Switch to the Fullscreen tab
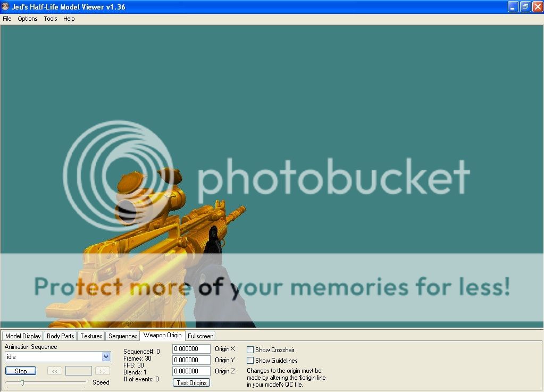 (200, 336)
